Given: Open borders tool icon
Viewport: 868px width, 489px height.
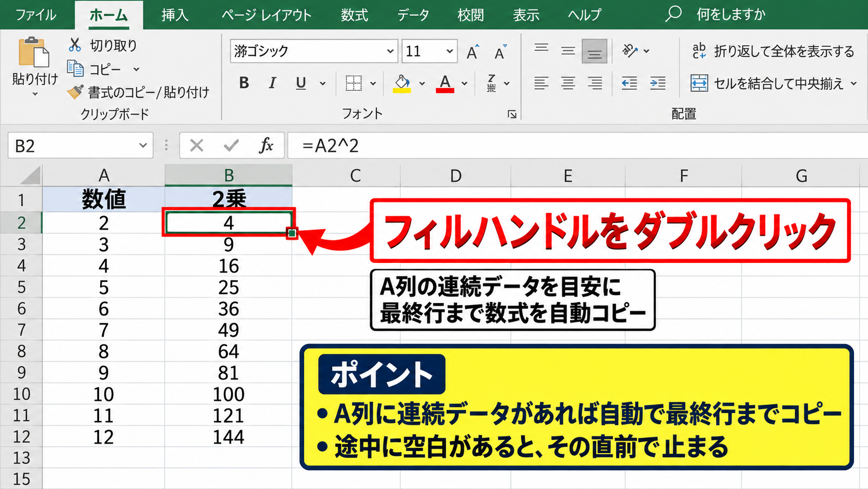Looking at the screenshot, I should coord(354,83).
